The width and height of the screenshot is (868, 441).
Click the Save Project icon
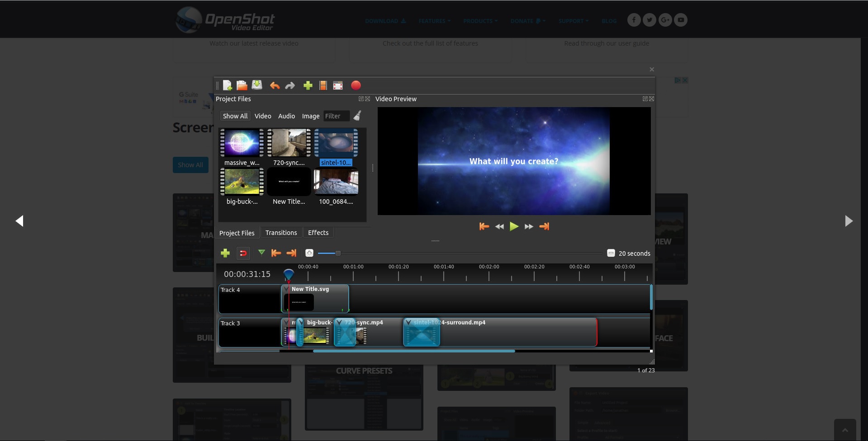[x=257, y=85]
